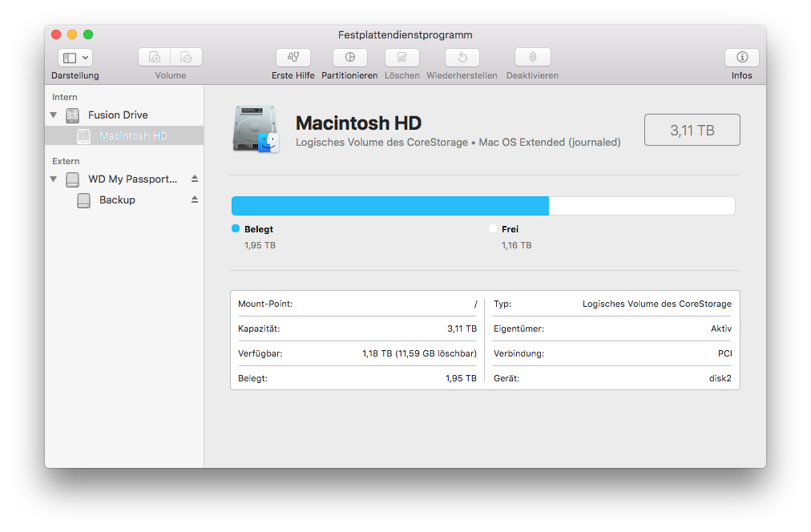
Task: Click the Wiederherstellen restore icon
Action: (x=462, y=58)
